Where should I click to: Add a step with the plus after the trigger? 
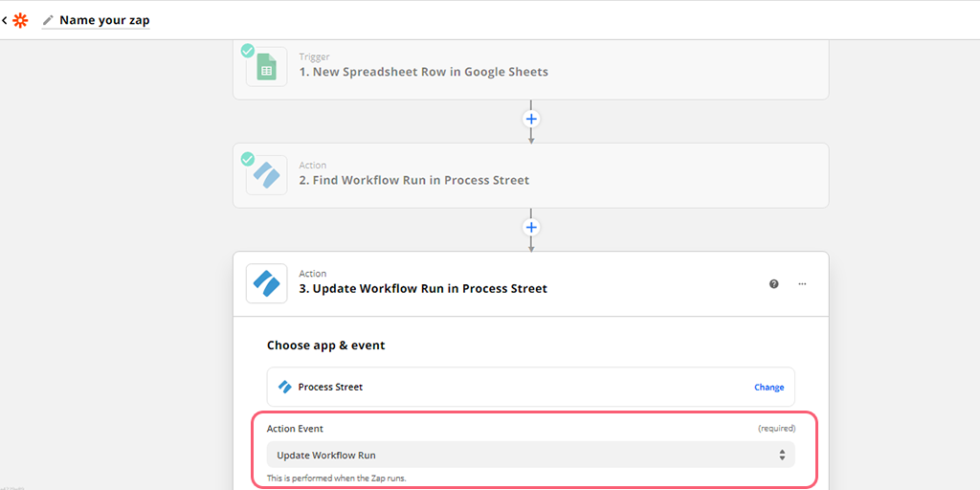click(531, 119)
